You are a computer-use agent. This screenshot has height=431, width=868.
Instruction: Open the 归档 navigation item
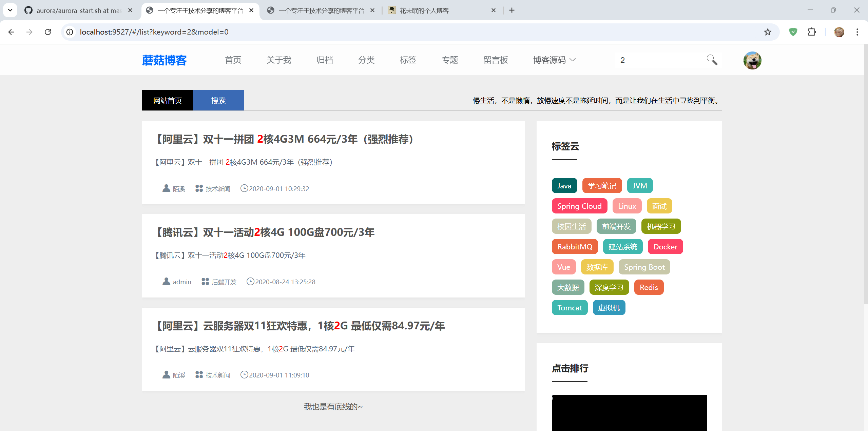[325, 60]
